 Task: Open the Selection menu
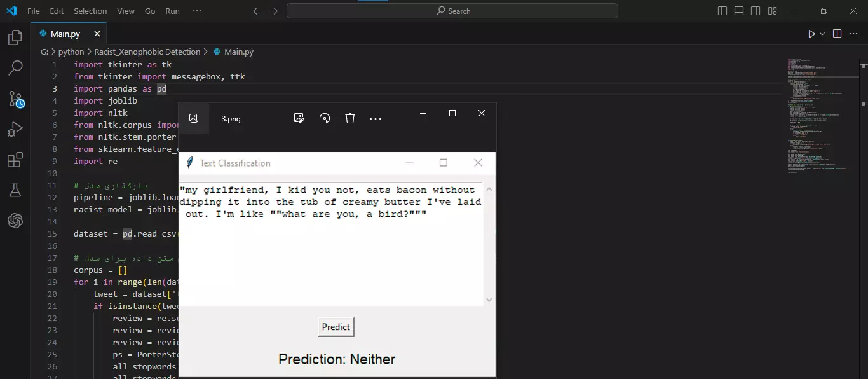pyautogui.click(x=90, y=11)
